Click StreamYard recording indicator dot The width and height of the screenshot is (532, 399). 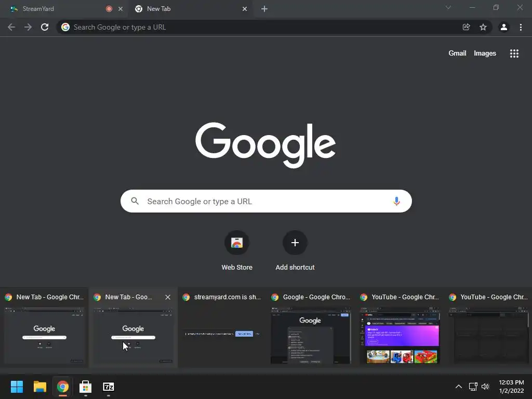[109, 9]
